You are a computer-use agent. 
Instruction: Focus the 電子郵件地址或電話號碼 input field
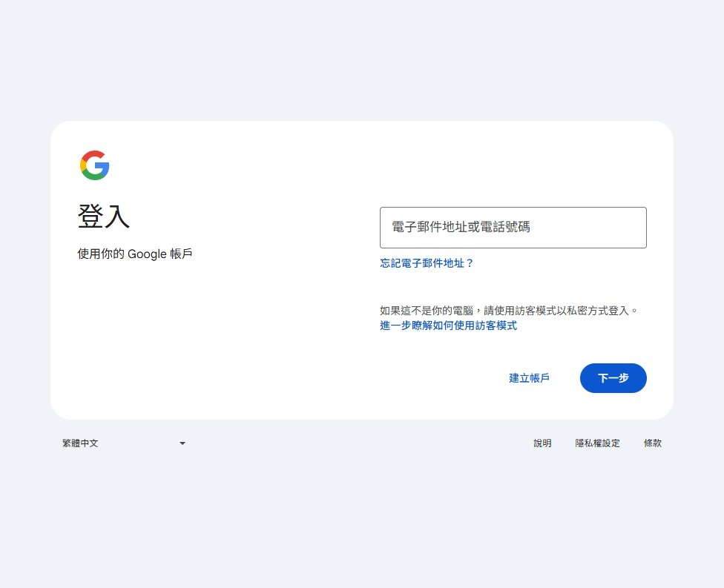point(513,228)
